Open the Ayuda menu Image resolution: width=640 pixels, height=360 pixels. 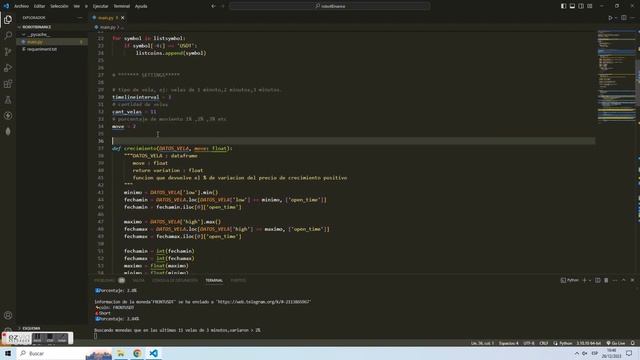[141, 6]
